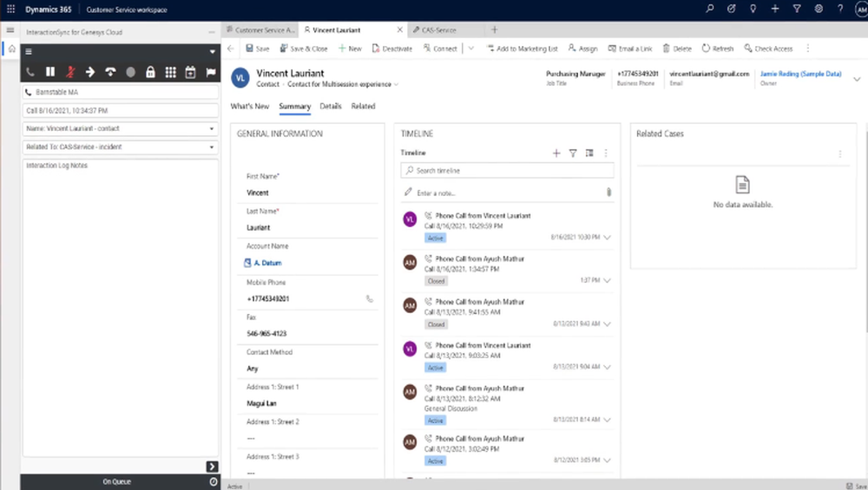Click the Genesys panel menu icon

(x=29, y=51)
